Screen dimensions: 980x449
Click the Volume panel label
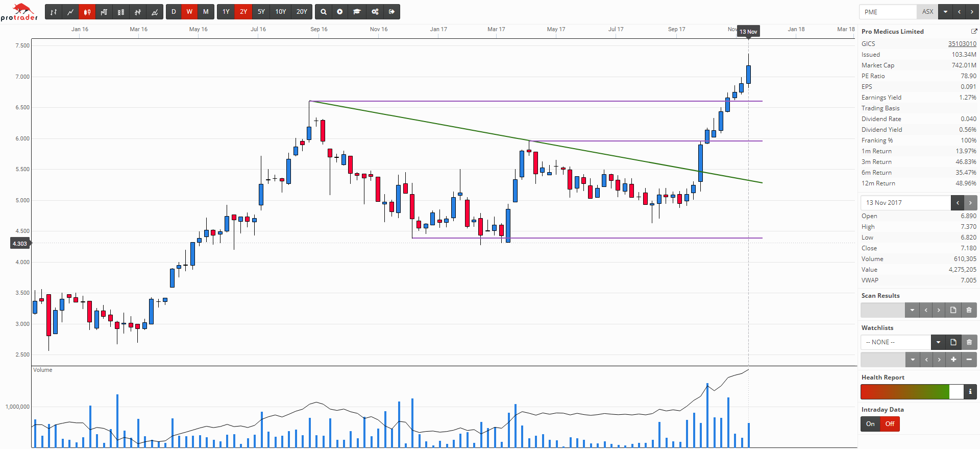click(43, 370)
